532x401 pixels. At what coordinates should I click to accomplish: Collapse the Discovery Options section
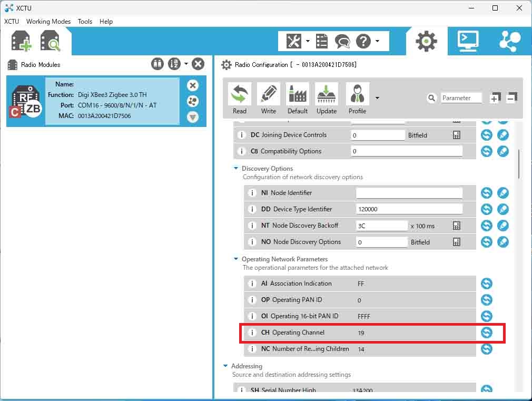tap(236, 169)
